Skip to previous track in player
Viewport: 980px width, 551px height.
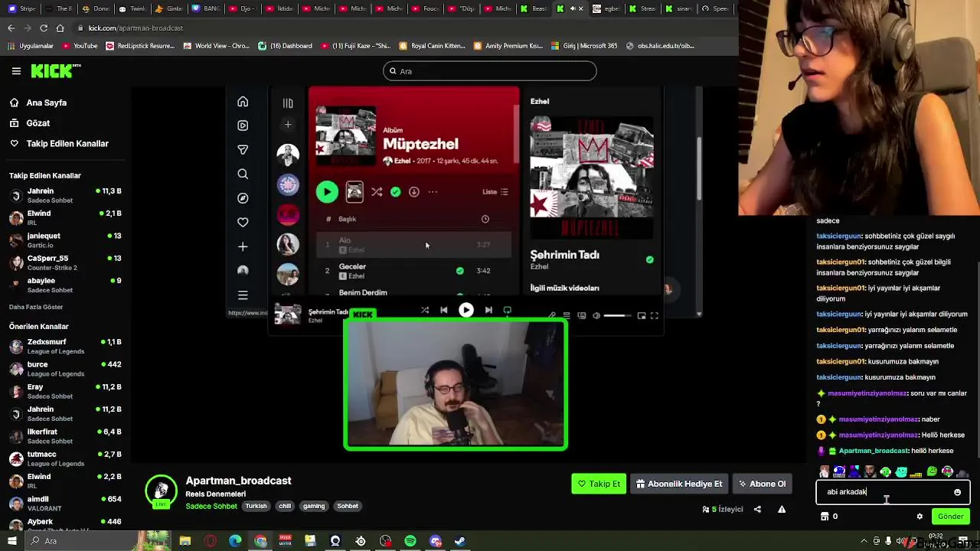(x=443, y=310)
